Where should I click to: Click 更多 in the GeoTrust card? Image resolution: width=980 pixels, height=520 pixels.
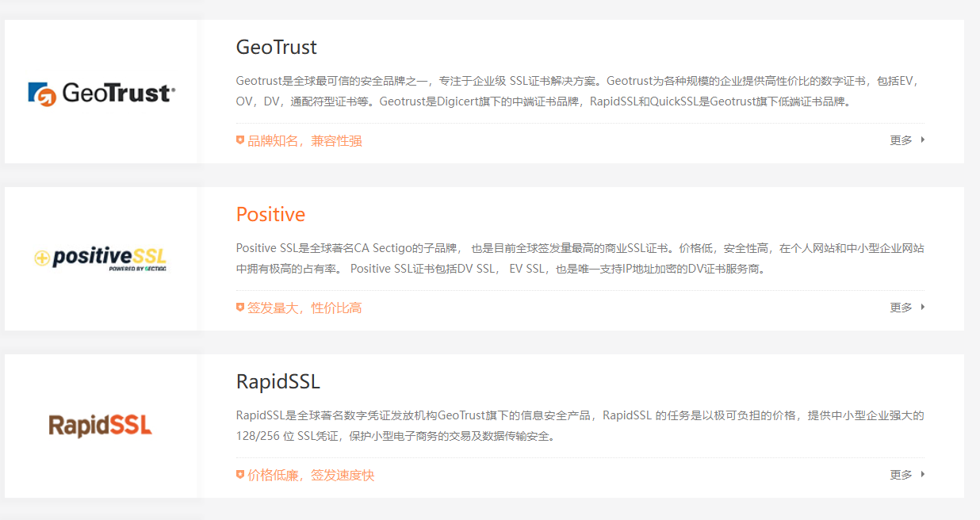coord(901,140)
